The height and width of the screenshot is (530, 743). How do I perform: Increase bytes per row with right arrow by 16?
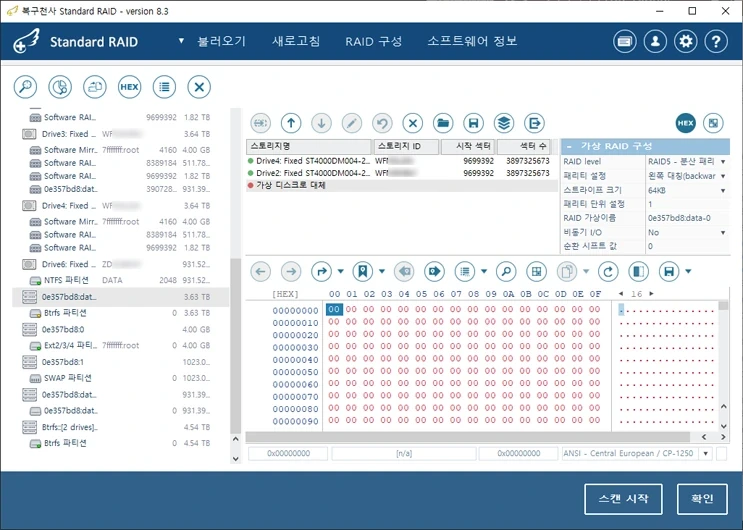(x=652, y=294)
